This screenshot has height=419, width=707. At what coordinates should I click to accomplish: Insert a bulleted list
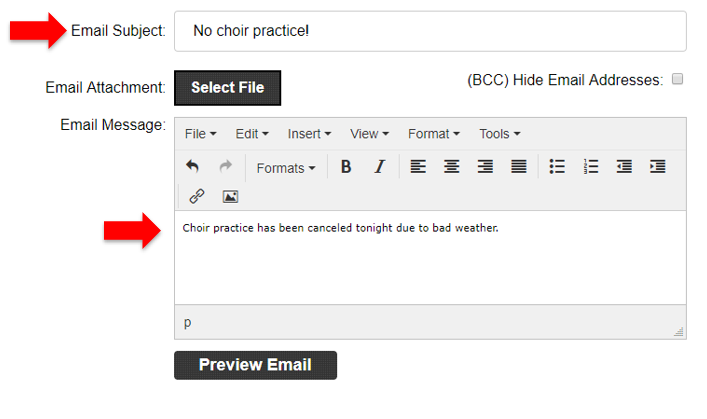coord(557,167)
